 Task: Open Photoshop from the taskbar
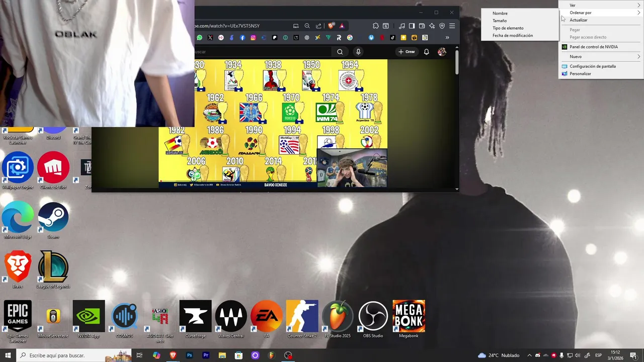tap(189, 355)
